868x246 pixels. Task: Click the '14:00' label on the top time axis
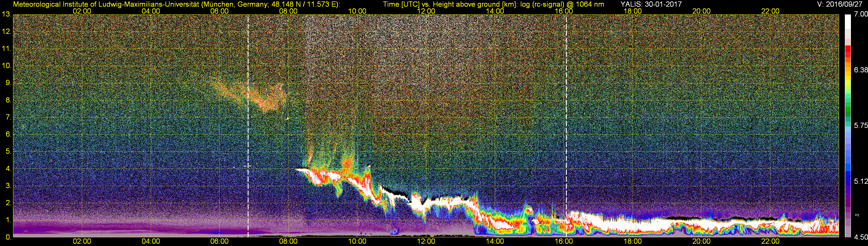point(495,11)
